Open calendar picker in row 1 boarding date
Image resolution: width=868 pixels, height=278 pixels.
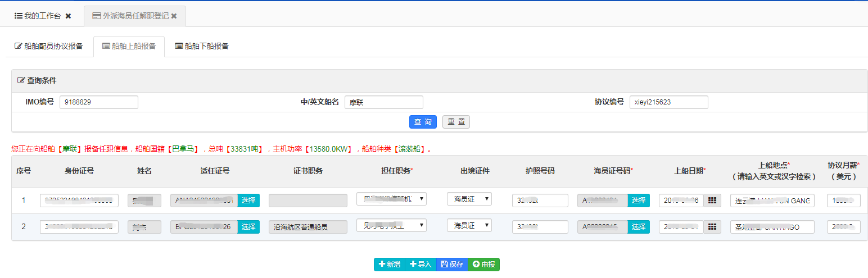coord(712,200)
